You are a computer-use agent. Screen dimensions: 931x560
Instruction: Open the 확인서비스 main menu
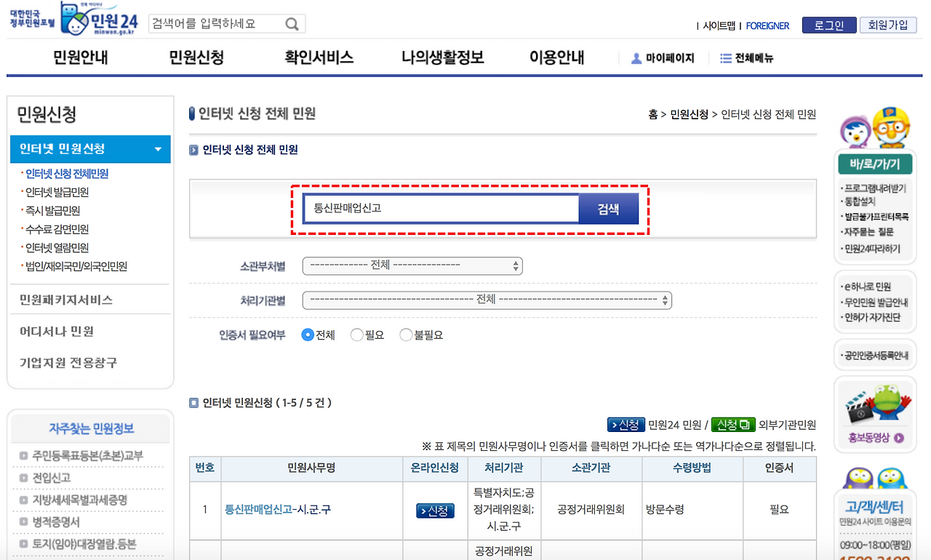pos(319,57)
